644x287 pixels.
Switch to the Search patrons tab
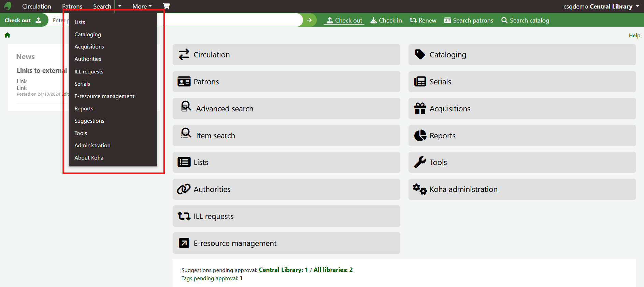coord(469,20)
